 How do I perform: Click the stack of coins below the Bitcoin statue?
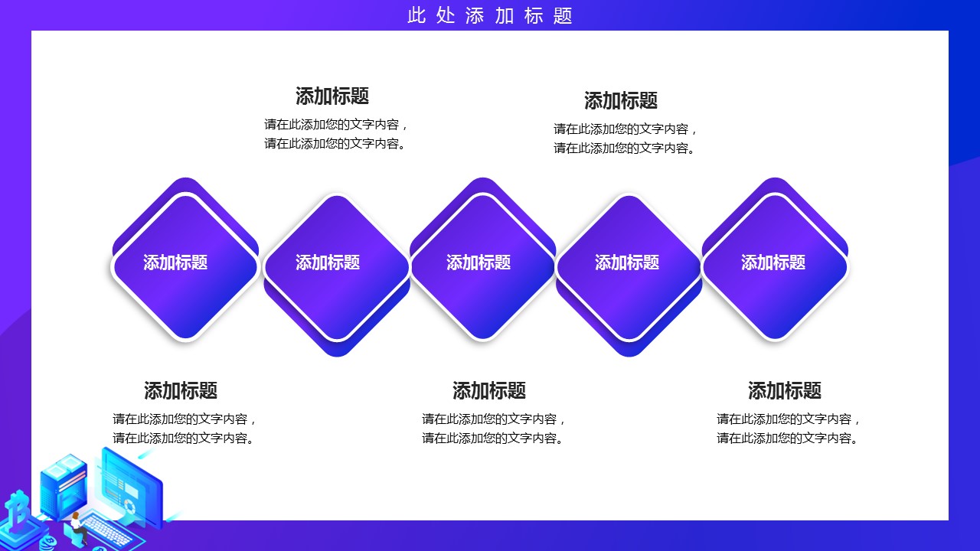[47, 543]
